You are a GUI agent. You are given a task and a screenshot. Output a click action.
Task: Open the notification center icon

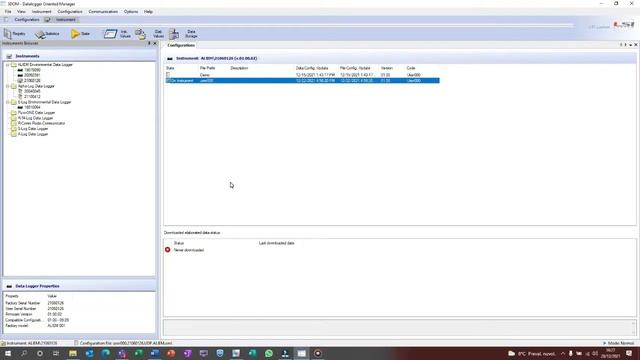629,353
